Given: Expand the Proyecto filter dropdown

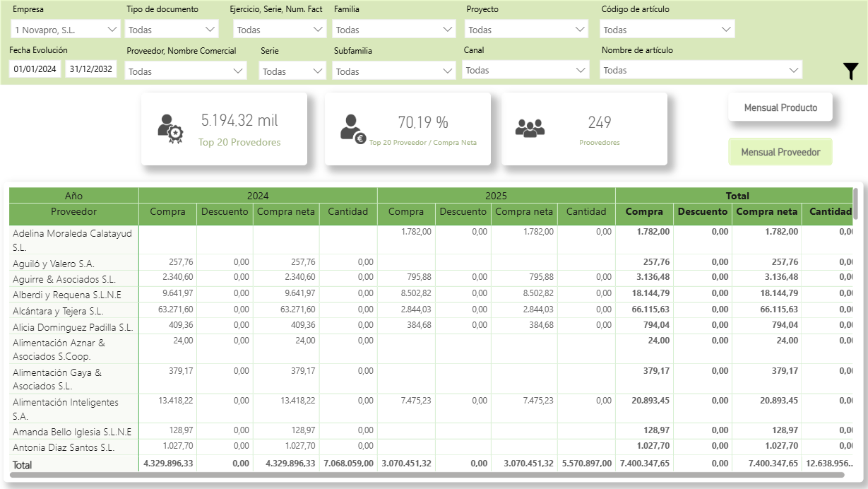Looking at the screenshot, I should coord(526,30).
